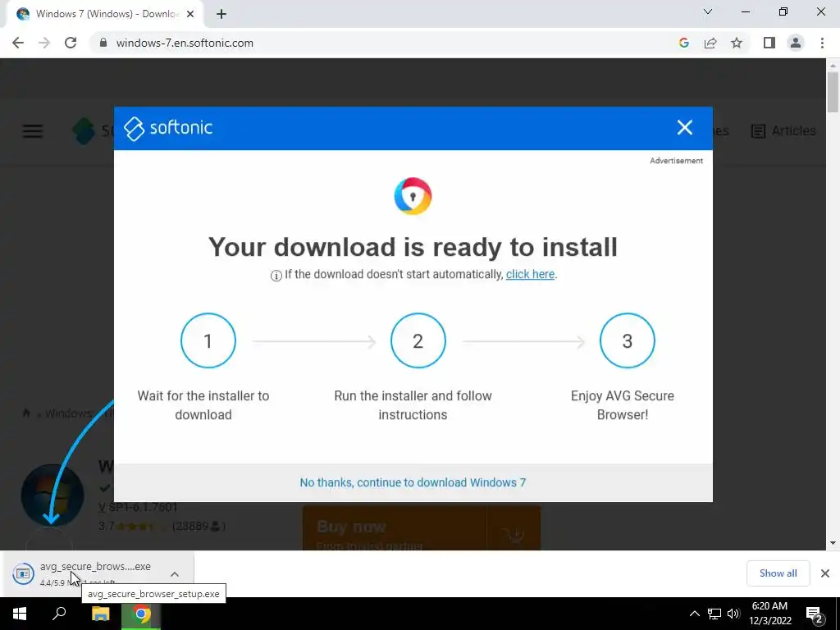Share this page via share icon
The height and width of the screenshot is (630, 840).
710,43
